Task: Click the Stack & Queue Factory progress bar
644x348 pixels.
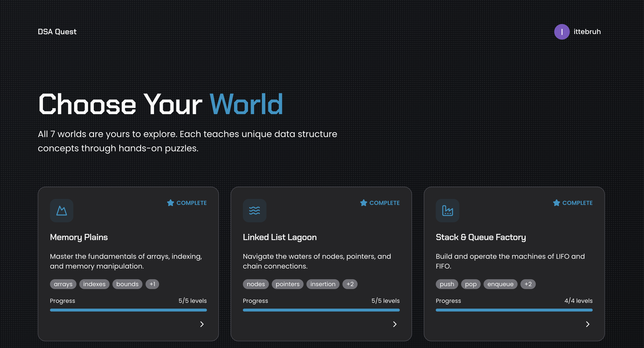Action: pos(514,310)
